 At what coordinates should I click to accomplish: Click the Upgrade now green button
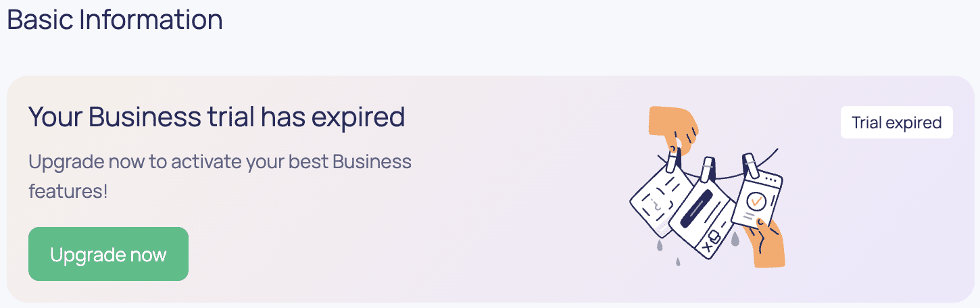[x=108, y=254]
